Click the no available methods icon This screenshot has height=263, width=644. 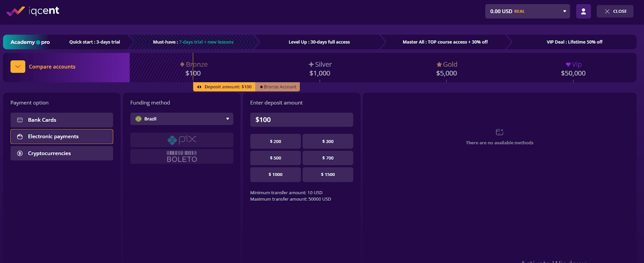click(x=500, y=132)
